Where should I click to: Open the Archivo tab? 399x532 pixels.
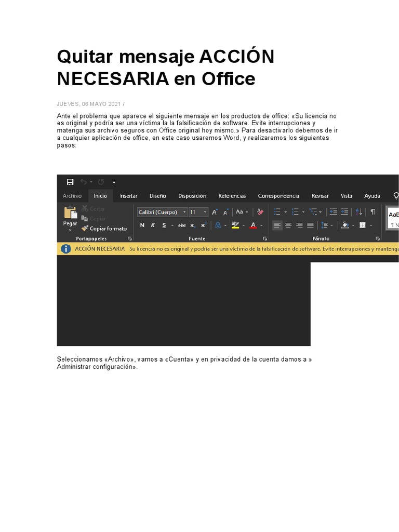point(72,196)
